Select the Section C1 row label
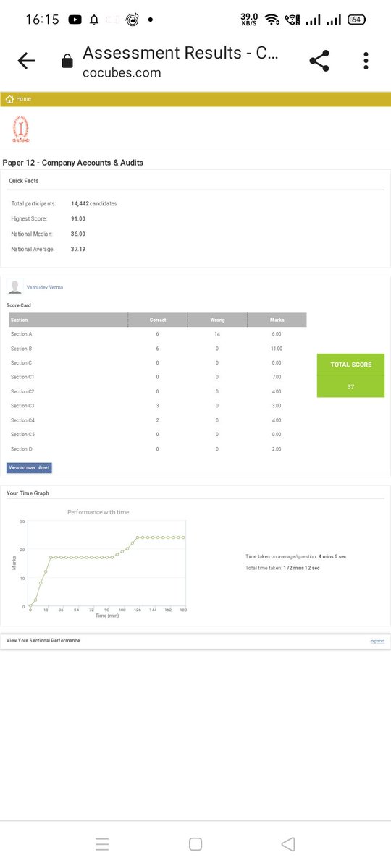Screen dimensions: 391x868 click(x=22, y=377)
